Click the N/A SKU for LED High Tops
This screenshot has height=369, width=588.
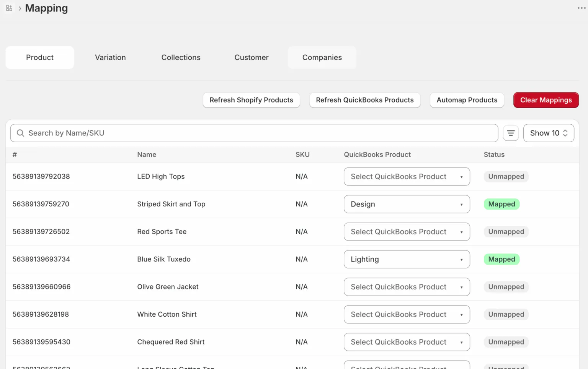(x=302, y=177)
